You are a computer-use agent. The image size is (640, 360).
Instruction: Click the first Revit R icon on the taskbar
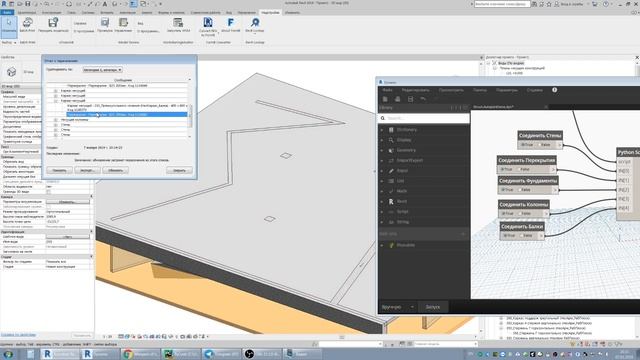click(x=47, y=353)
